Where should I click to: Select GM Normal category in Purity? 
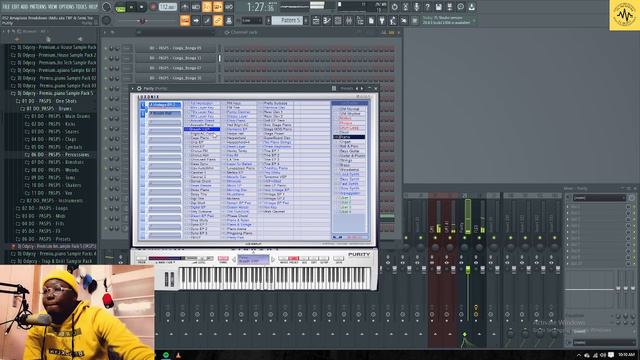coord(350,109)
